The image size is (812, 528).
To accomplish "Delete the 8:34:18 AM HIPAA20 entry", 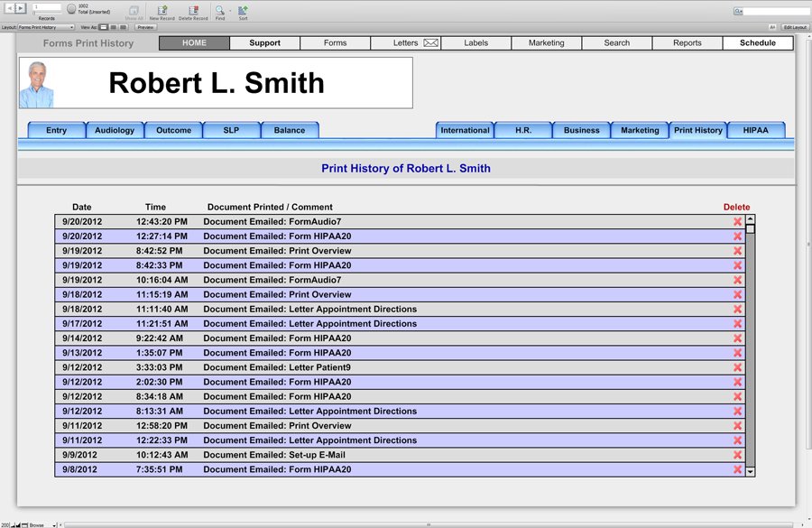I will (737, 396).
